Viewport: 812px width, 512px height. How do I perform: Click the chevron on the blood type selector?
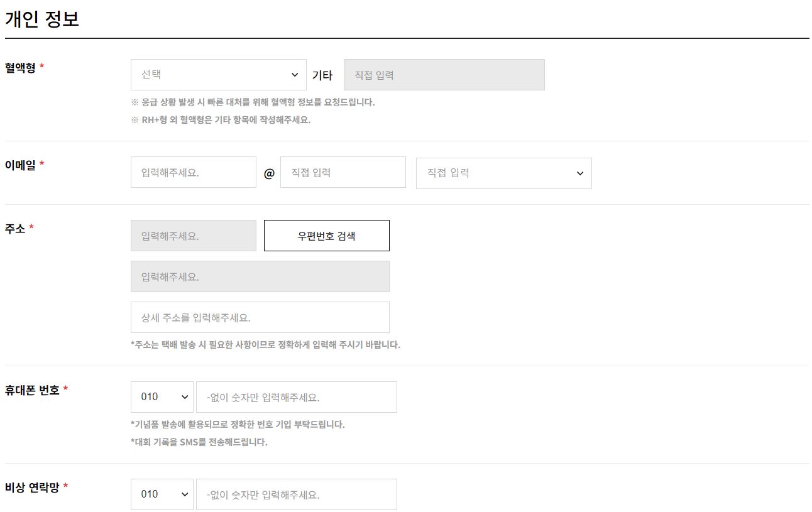click(x=294, y=74)
